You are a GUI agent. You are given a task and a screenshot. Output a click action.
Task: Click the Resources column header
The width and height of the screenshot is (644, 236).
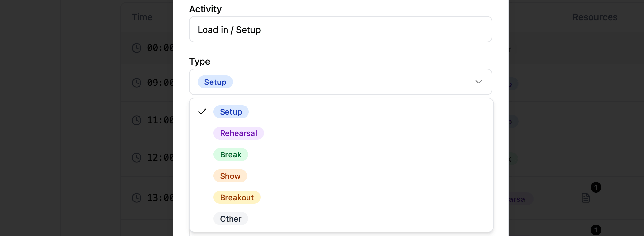(594, 17)
